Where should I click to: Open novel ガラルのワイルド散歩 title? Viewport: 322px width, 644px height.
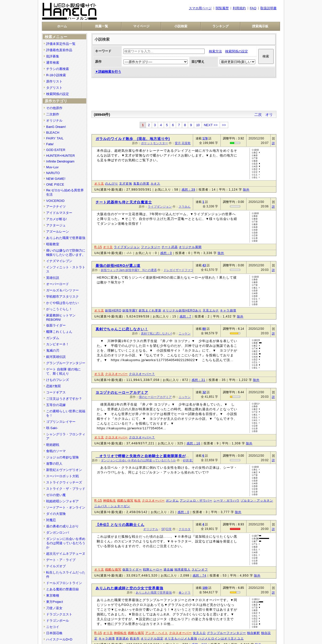pyautogui.click(x=132, y=139)
